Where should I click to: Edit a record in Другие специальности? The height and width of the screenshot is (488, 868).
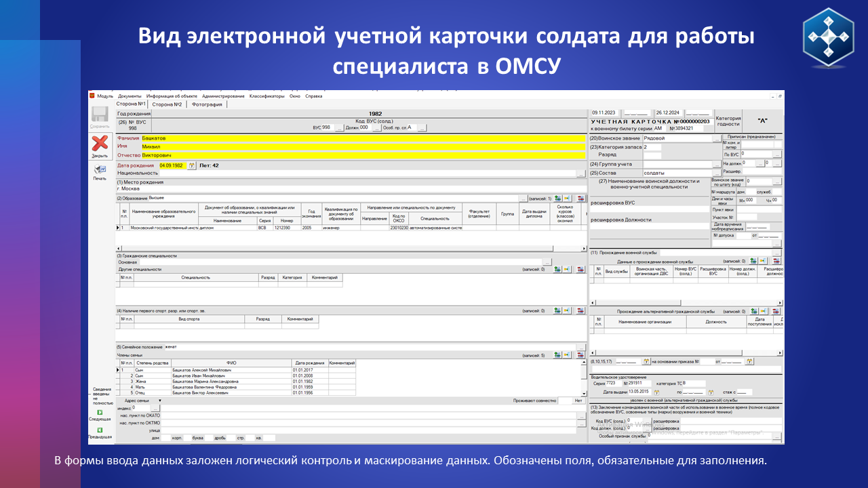(x=568, y=269)
